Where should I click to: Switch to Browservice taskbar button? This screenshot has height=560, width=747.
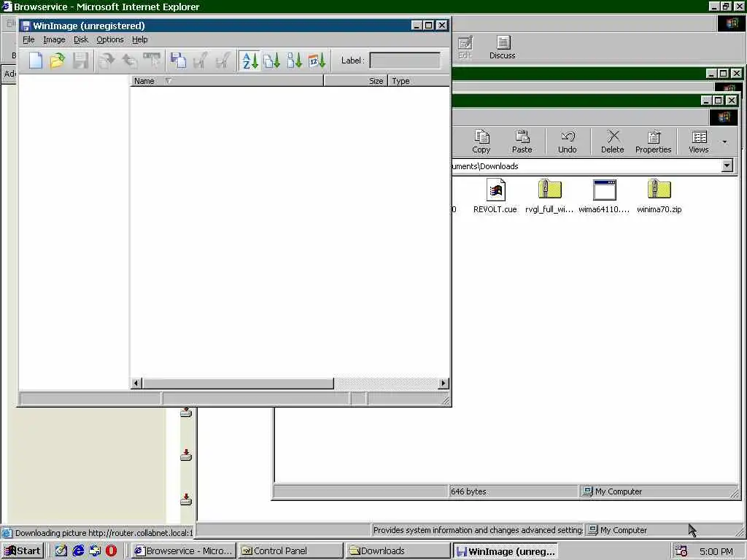click(183, 551)
